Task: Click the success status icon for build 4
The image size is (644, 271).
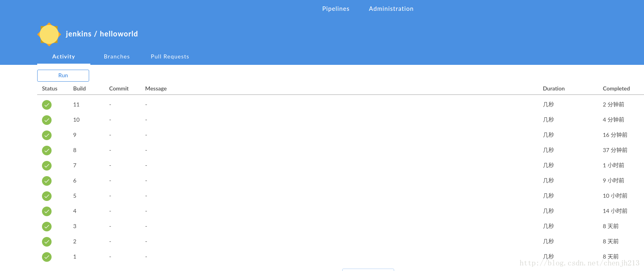Action: [47, 211]
